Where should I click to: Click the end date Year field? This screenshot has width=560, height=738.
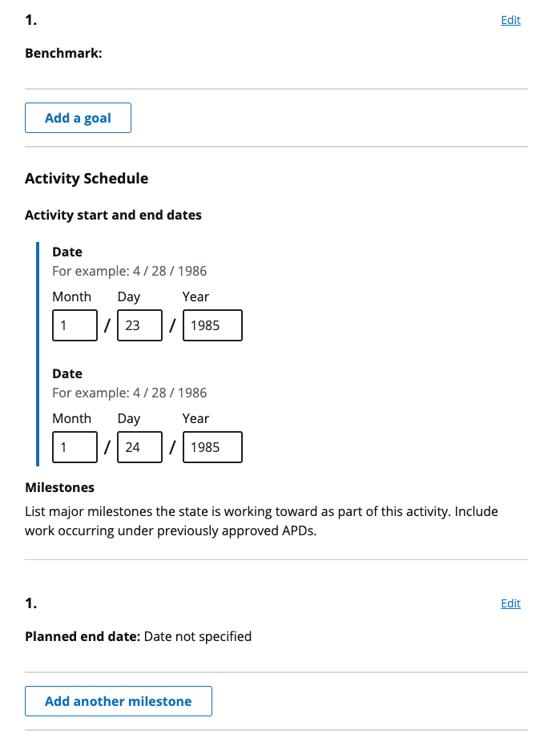212,447
